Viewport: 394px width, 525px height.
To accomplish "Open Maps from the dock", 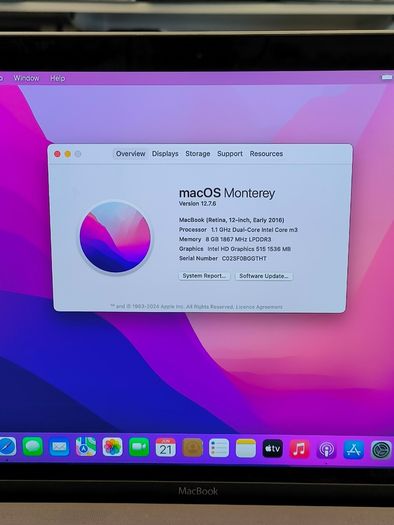I will tap(86, 447).
